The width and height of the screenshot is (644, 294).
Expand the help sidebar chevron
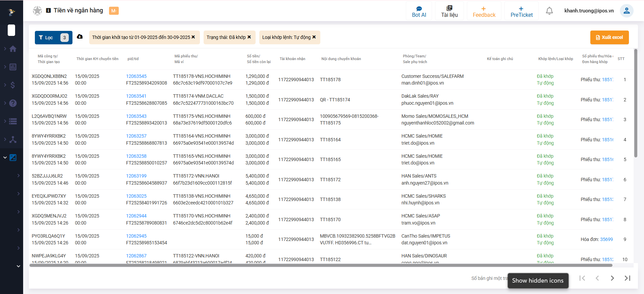[5, 103]
